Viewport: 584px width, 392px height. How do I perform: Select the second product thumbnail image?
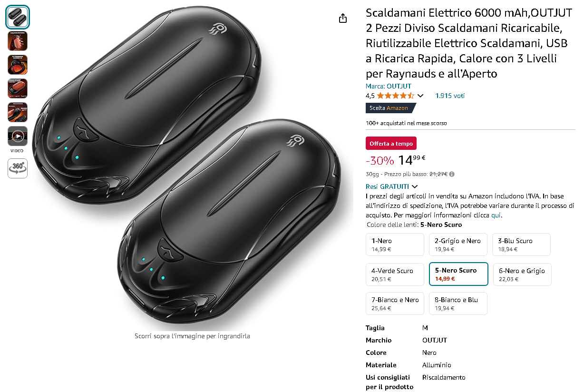pyautogui.click(x=18, y=41)
